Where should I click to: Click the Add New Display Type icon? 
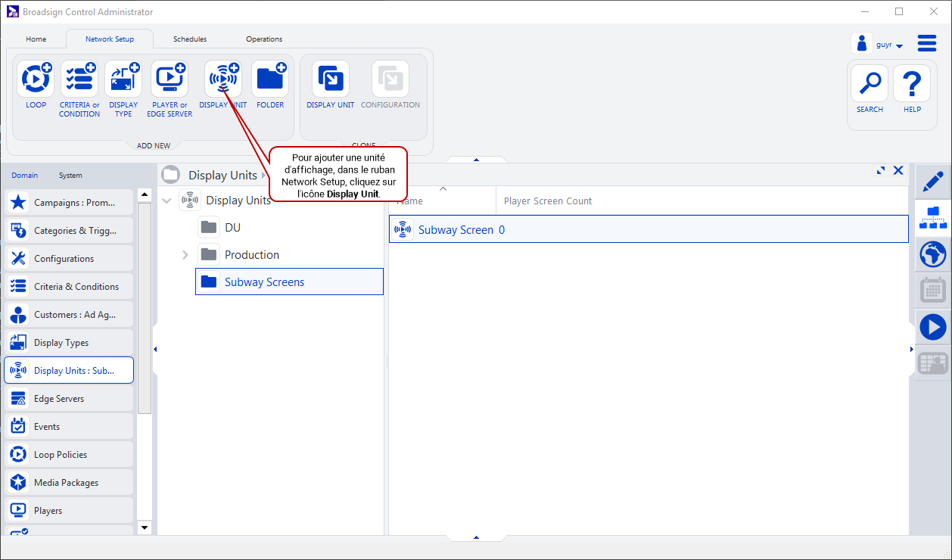pos(123,79)
